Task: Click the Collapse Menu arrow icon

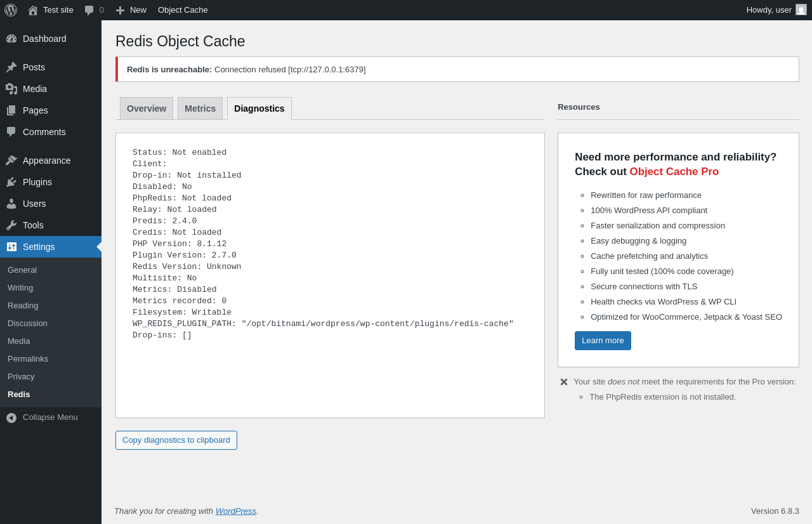Action: click(x=11, y=418)
